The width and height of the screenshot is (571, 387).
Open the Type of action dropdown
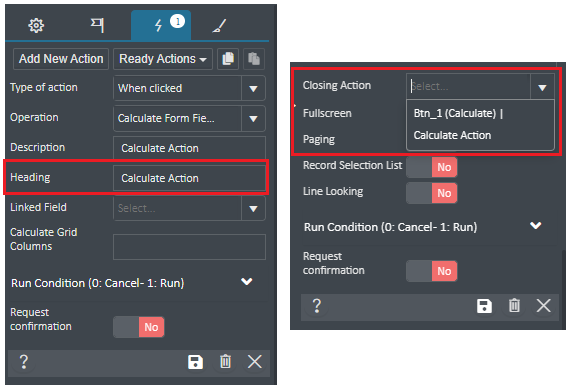[189, 88]
